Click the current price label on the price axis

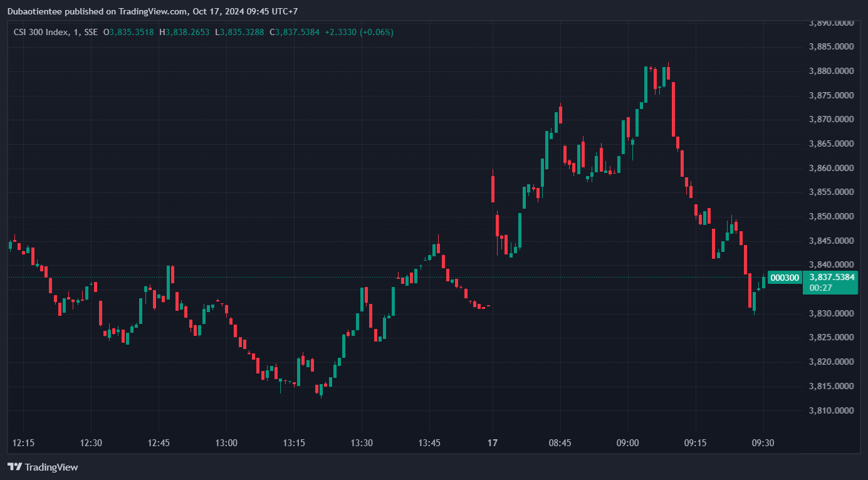(x=832, y=277)
